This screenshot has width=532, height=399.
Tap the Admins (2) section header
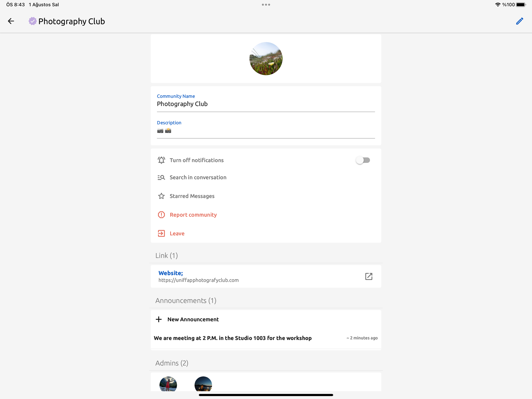(172, 363)
